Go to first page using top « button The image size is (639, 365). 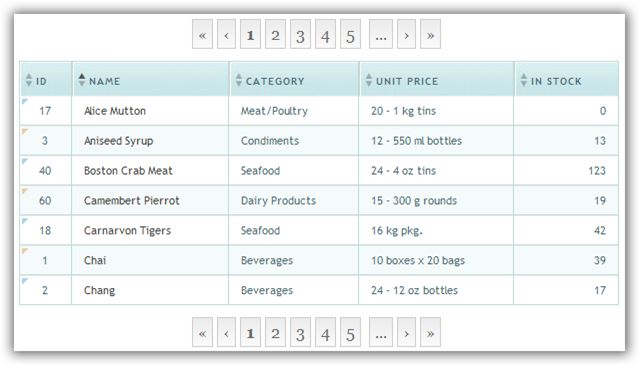click(203, 34)
